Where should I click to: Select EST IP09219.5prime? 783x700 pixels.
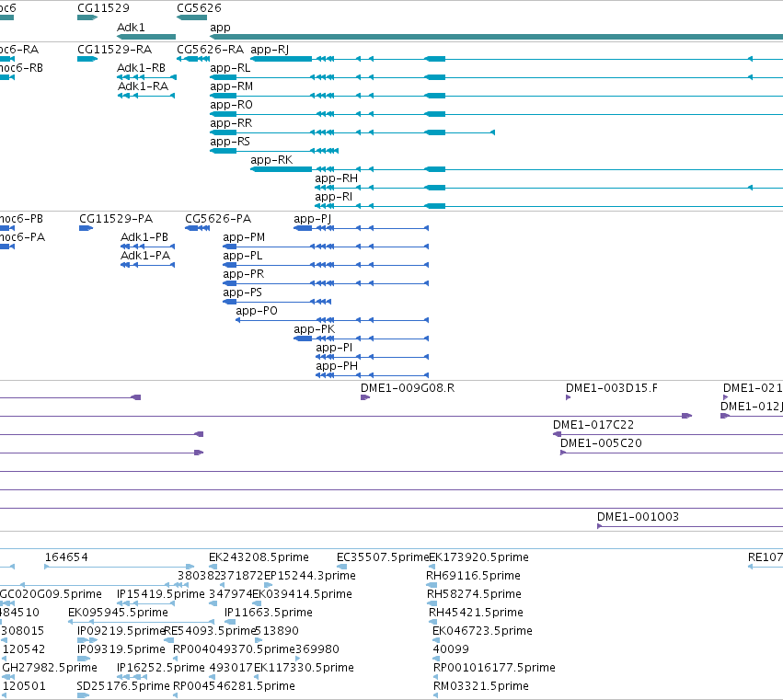(x=121, y=632)
